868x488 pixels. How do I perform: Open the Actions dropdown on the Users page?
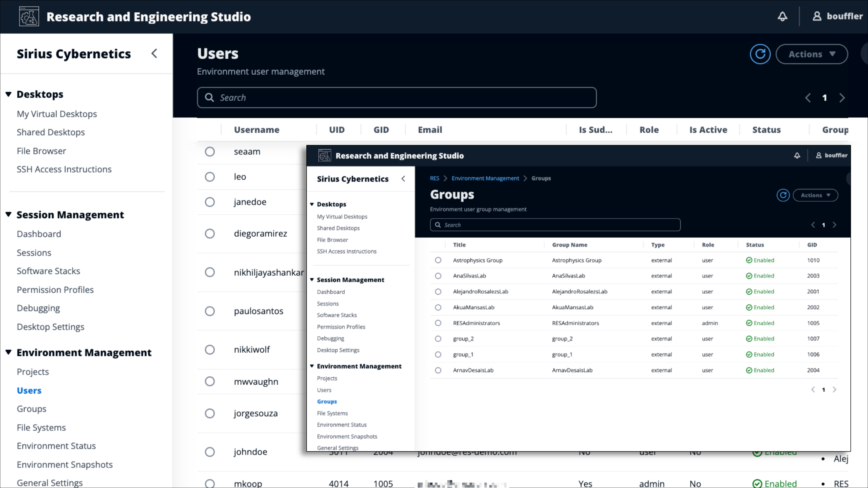pos(812,54)
